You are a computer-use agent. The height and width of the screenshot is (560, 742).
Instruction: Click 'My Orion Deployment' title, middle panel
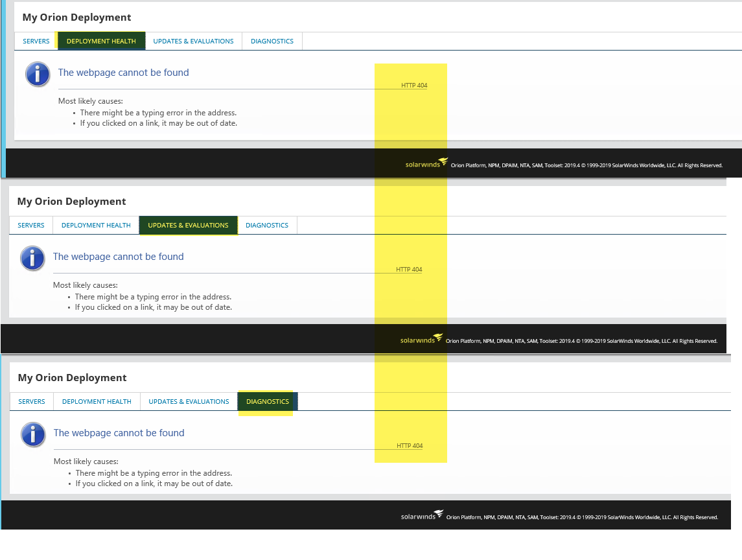point(71,202)
